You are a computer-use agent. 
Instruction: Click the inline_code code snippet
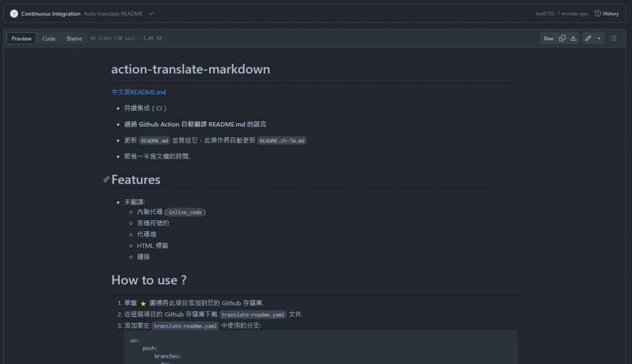(x=185, y=212)
